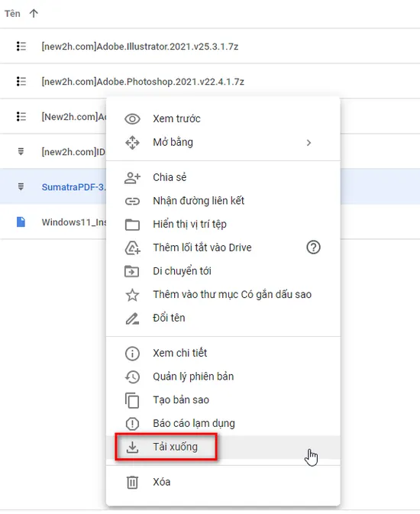The image size is (420, 514).
Task: Click the eye icon beside Xem trước
Action: tap(132, 118)
